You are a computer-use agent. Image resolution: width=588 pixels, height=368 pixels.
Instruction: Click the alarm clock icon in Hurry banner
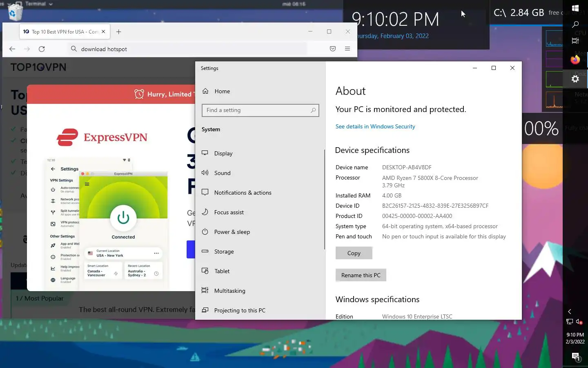139,94
